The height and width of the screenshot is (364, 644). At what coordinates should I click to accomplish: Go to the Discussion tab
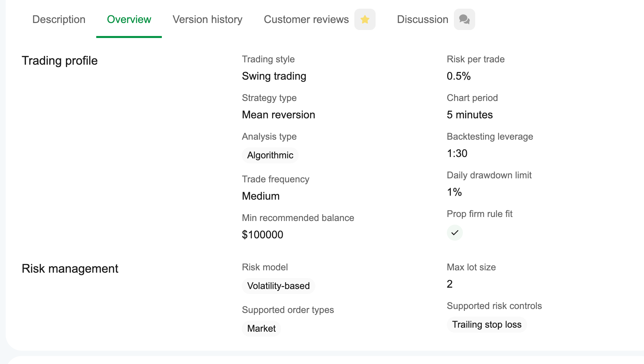tap(422, 19)
